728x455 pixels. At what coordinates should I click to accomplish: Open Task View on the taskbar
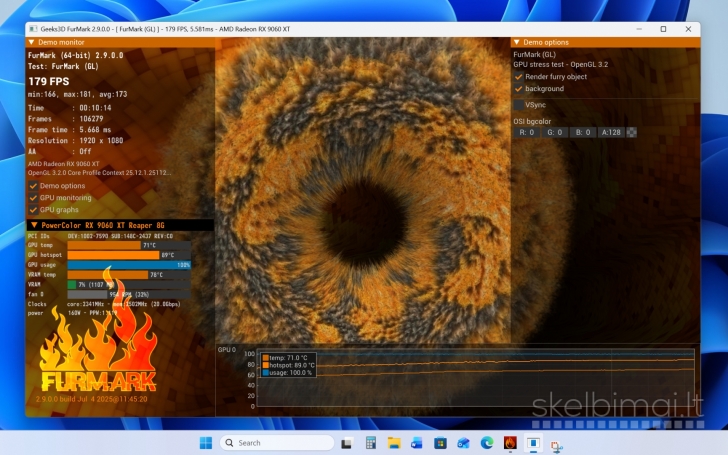pos(346,442)
